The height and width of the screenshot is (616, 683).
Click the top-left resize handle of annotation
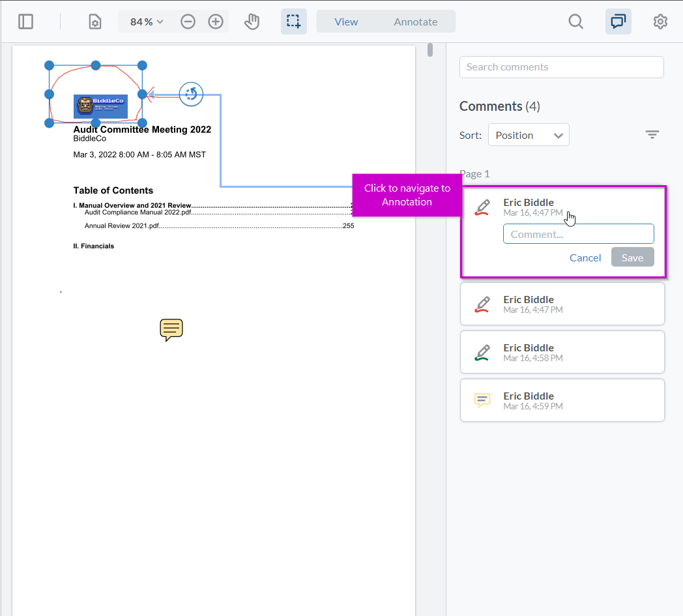(x=50, y=65)
